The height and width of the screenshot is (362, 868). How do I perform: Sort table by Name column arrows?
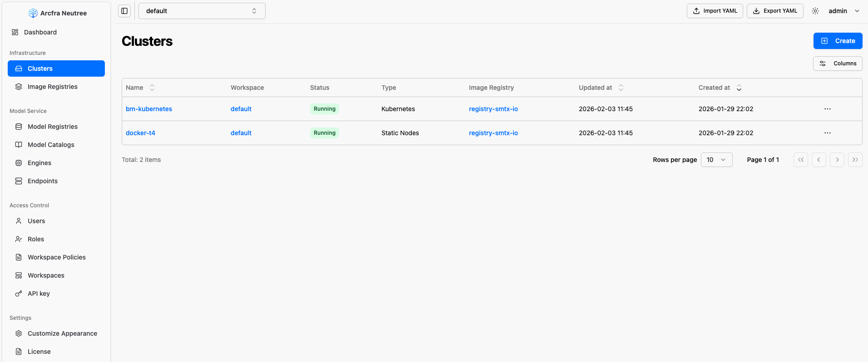pyautogui.click(x=152, y=88)
